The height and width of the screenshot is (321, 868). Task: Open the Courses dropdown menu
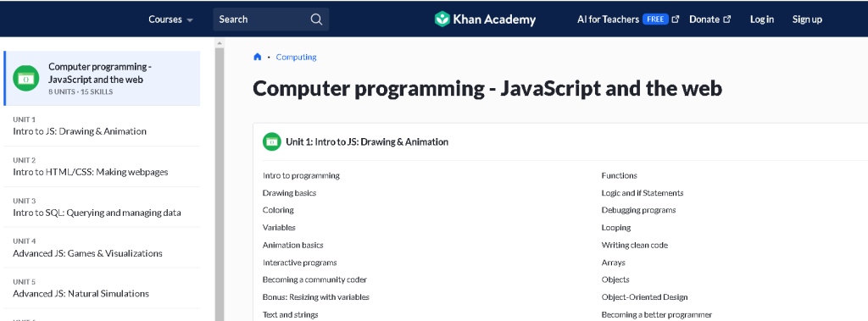click(170, 19)
